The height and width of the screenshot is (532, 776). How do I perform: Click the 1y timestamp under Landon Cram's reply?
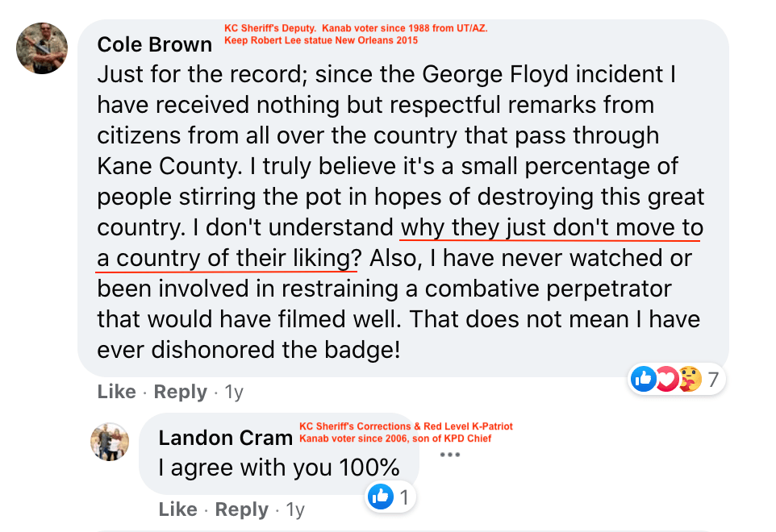(x=295, y=509)
